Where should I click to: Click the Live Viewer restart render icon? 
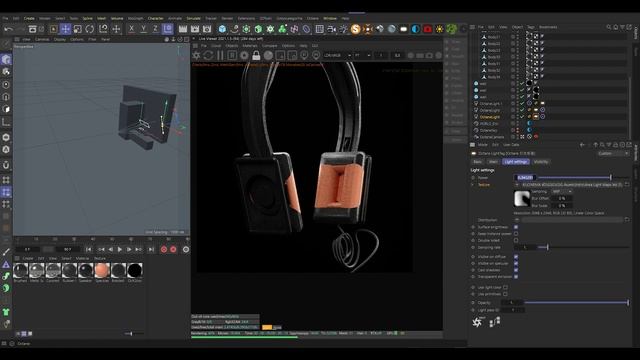tap(208, 55)
